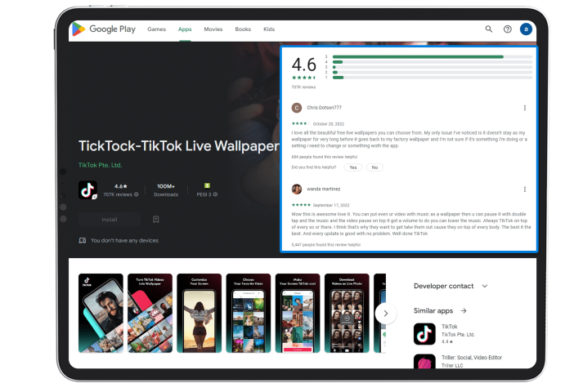Click the Install button
The width and height of the screenshot is (583, 392).
(110, 220)
